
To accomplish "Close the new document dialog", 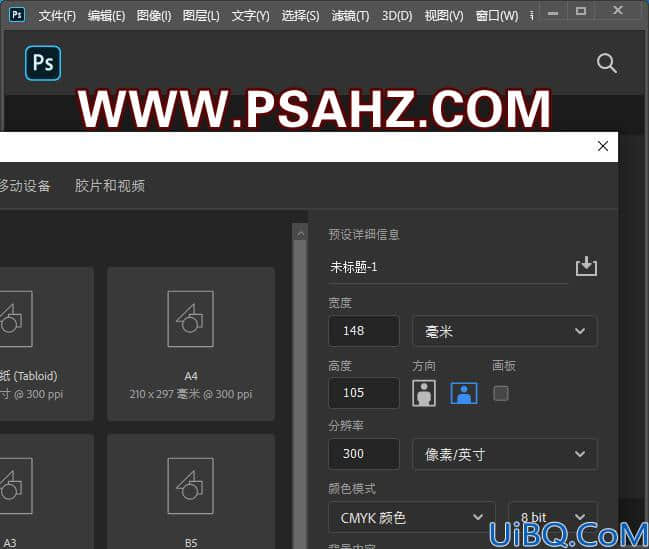I will pos(603,146).
